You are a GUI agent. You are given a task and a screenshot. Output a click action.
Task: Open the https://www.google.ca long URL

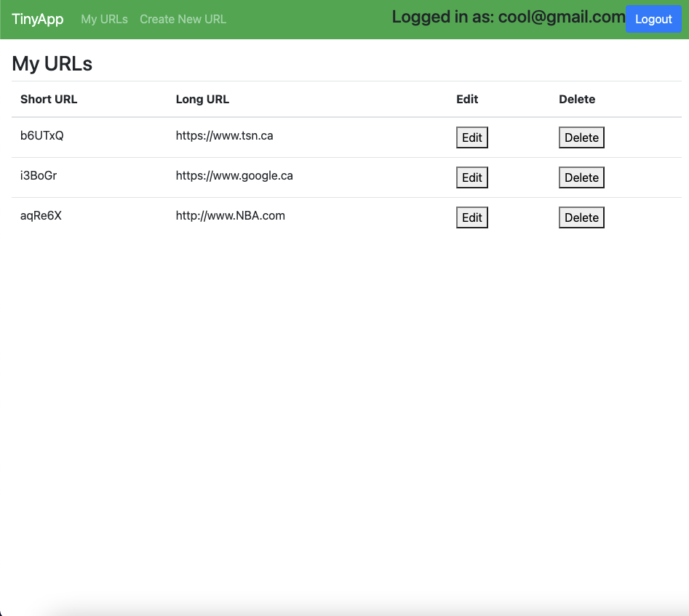click(x=234, y=175)
